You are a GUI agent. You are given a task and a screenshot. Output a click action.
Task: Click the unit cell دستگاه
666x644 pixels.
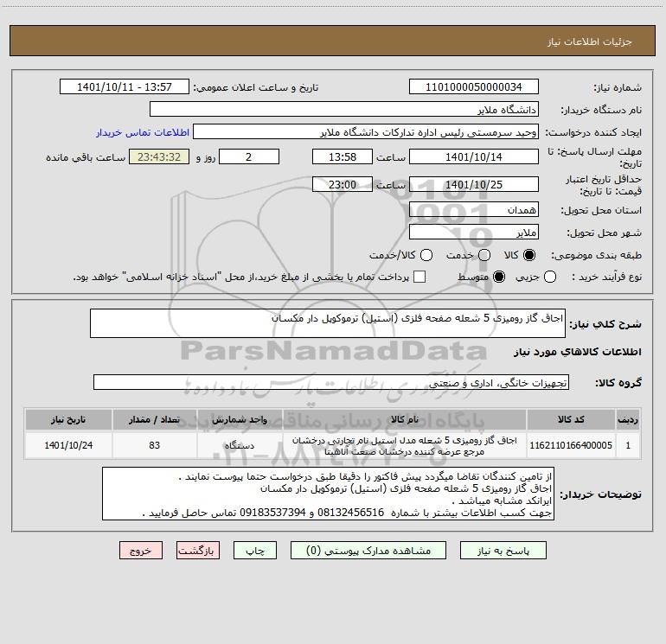(240, 445)
